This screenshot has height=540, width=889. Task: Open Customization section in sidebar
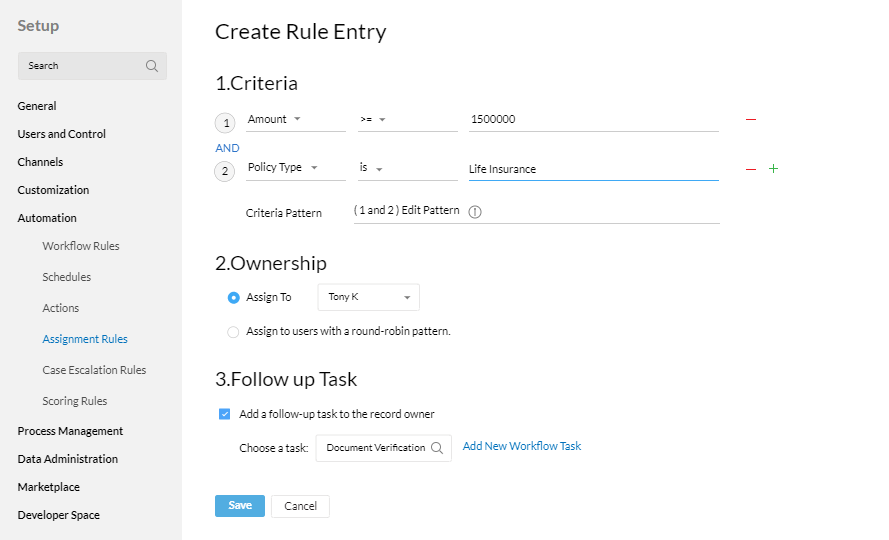pos(53,190)
